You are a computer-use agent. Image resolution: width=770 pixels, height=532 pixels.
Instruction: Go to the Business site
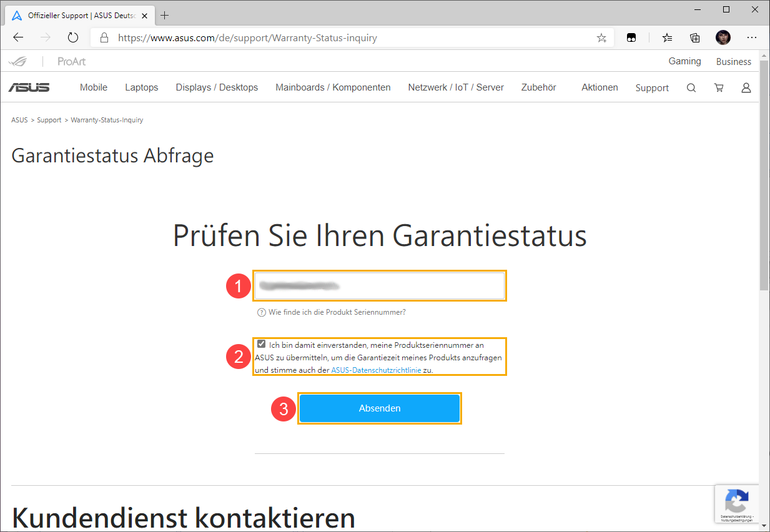(734, 62)
